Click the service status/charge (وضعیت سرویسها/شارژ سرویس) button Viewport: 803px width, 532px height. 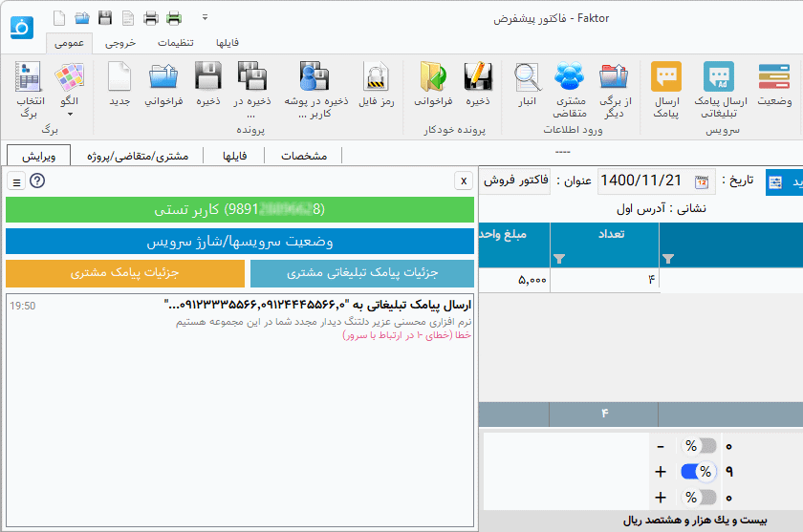point(240,242)
